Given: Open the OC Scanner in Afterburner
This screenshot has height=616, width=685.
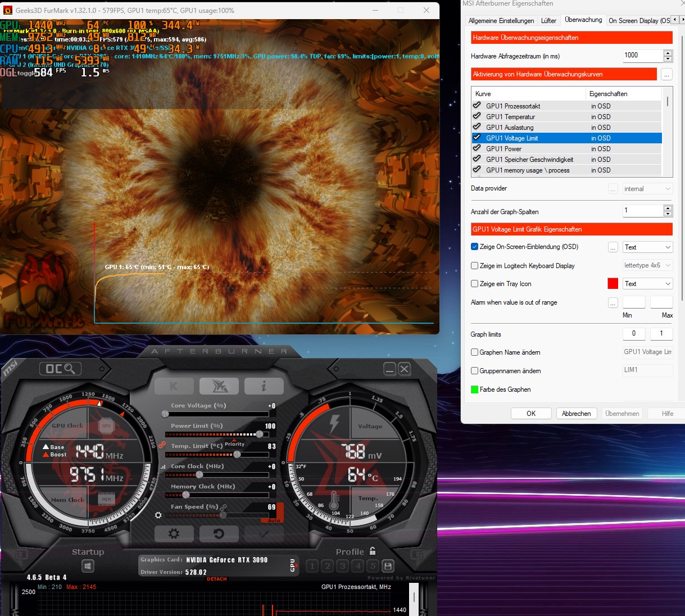Looking at the screenshot, I should [60, 369].
